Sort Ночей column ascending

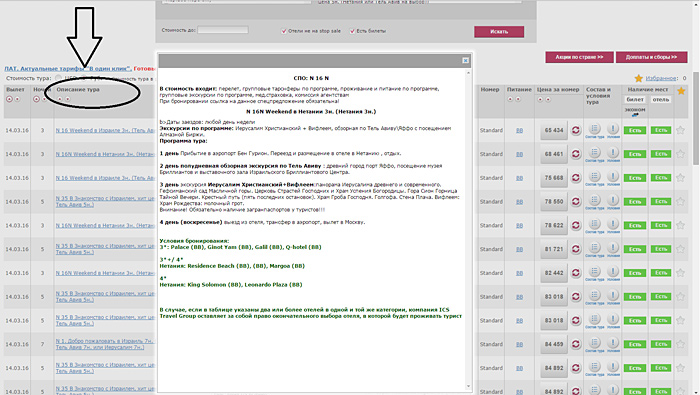[x=37, y=99]
